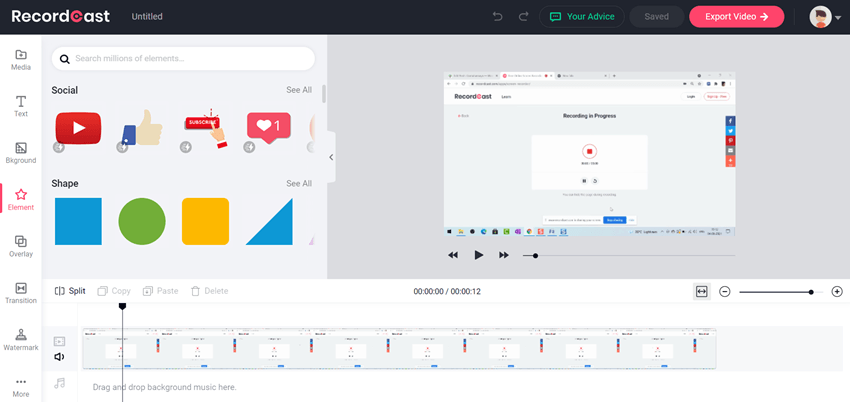
Task: Fit timeline to window width
Action: pos(701,291)
